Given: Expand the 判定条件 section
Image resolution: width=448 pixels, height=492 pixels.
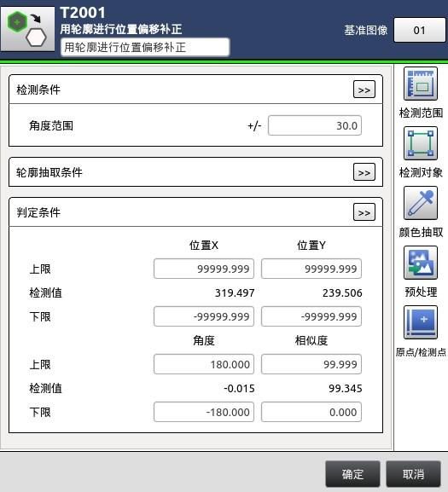Looking at the screenshot, I should pyautogui.click(x=364, y=212).
